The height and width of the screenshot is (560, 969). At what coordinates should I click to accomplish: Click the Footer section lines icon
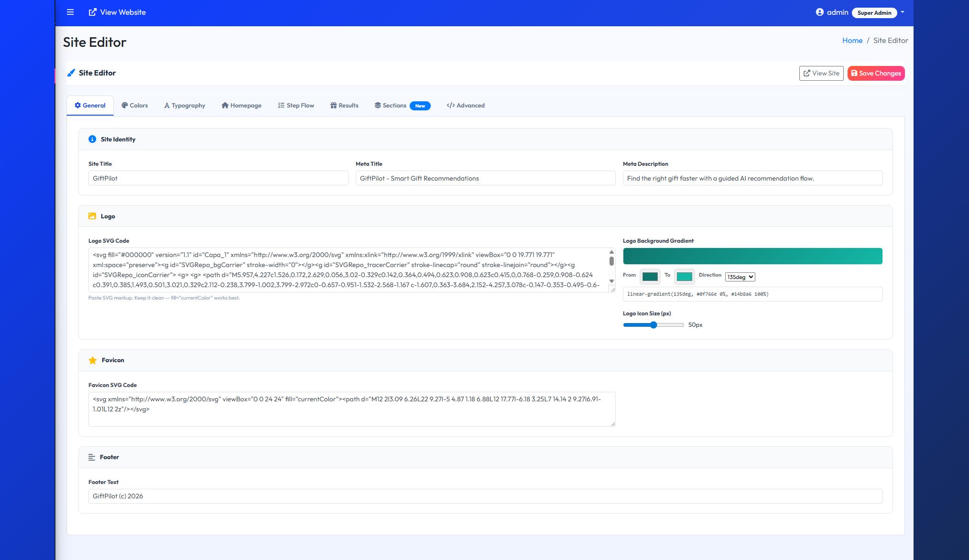tap(92, 457)
